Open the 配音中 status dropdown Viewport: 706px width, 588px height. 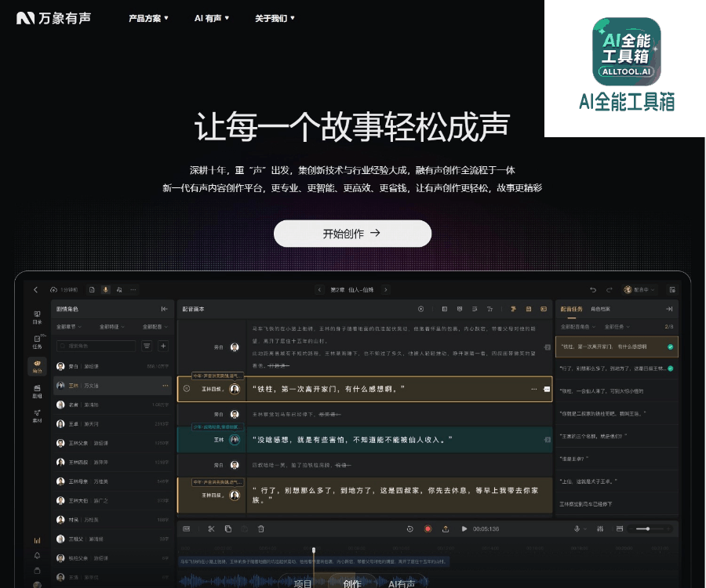pos(639,290)
